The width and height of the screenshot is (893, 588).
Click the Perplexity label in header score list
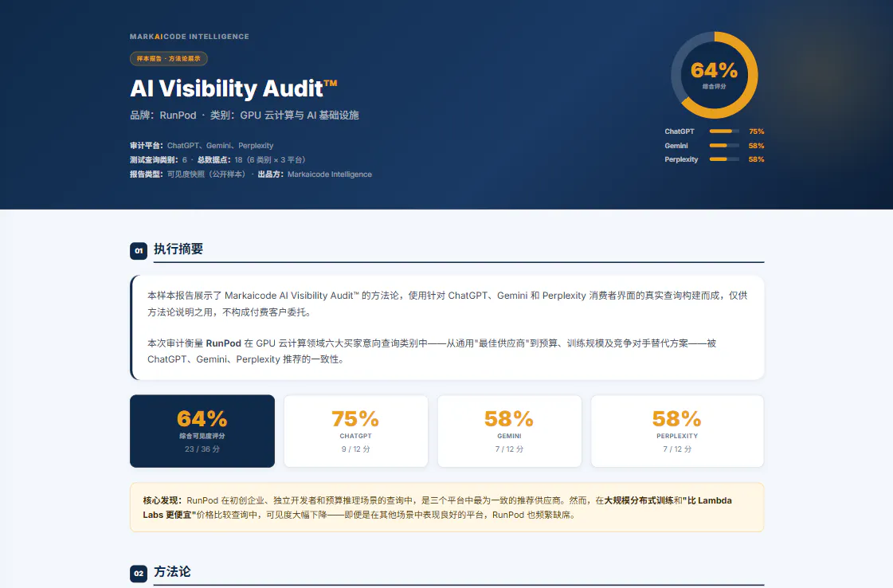[681, 159]
